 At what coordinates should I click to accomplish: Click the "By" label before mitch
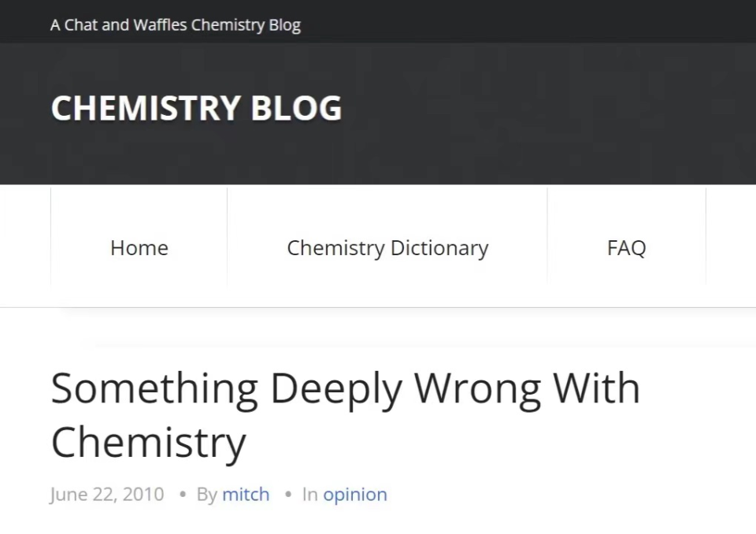click(206, 495)
